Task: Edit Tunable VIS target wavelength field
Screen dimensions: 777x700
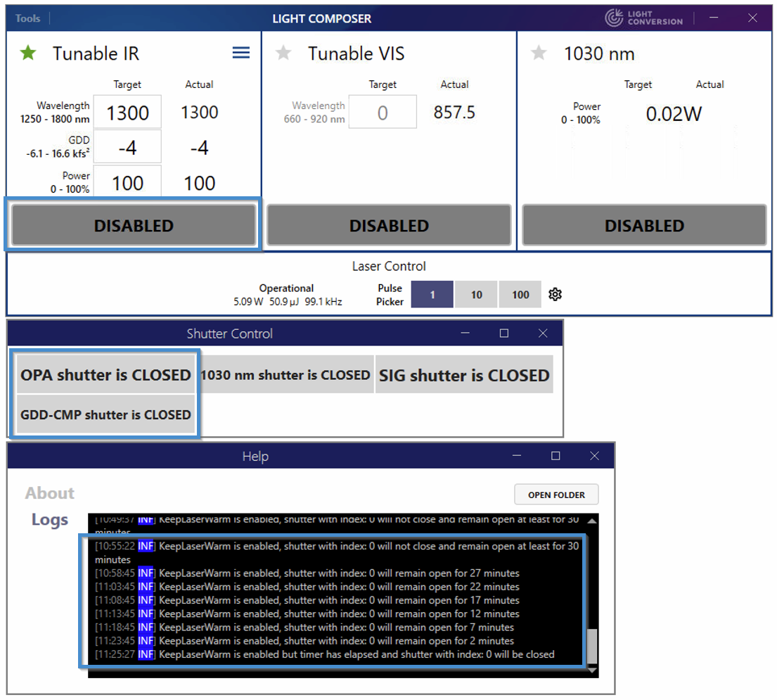Action: 383,113
